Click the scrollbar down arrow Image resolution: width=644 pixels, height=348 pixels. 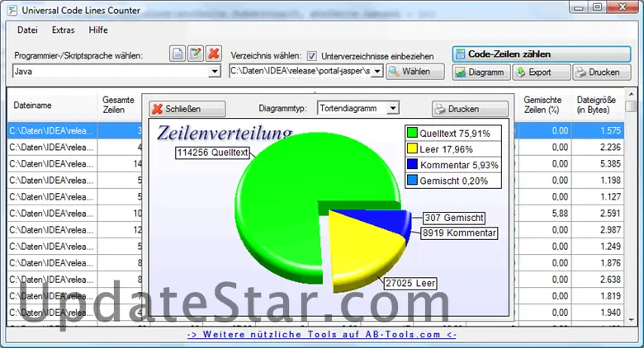[631, 320]
